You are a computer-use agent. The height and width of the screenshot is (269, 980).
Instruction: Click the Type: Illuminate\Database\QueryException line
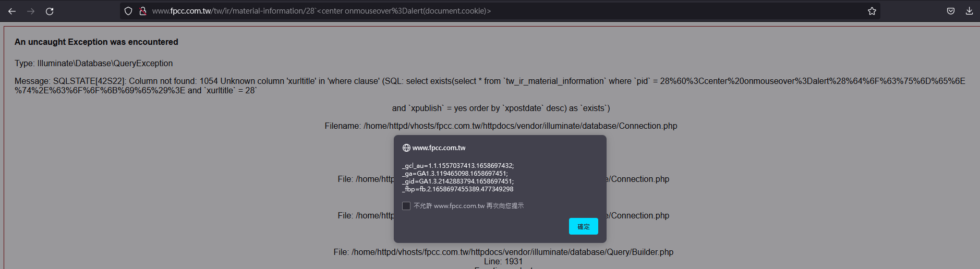click(x=93, y=63)
